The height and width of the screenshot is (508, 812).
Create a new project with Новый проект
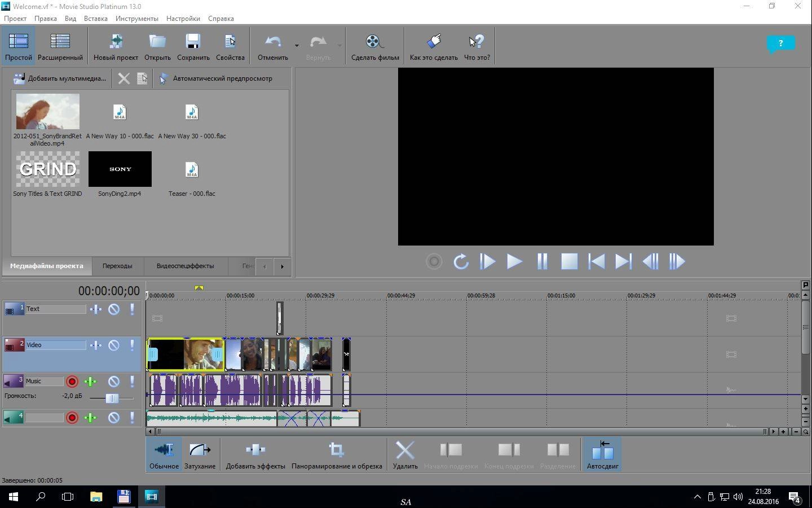116,46
